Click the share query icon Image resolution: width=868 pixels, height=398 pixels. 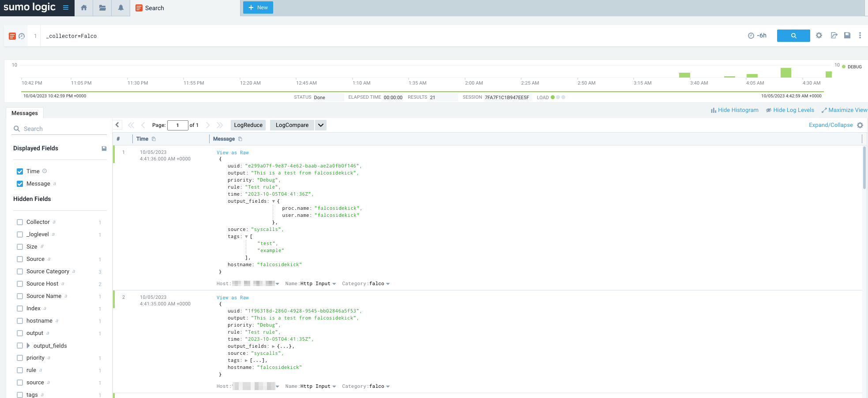(x=834, y=36)
